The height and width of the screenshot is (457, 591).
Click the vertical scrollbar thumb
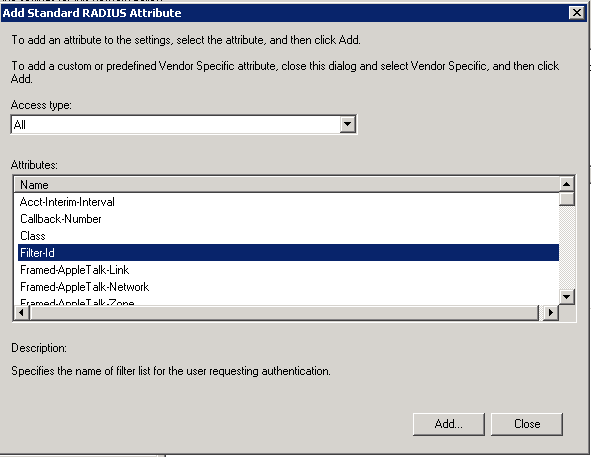[567, 198]
